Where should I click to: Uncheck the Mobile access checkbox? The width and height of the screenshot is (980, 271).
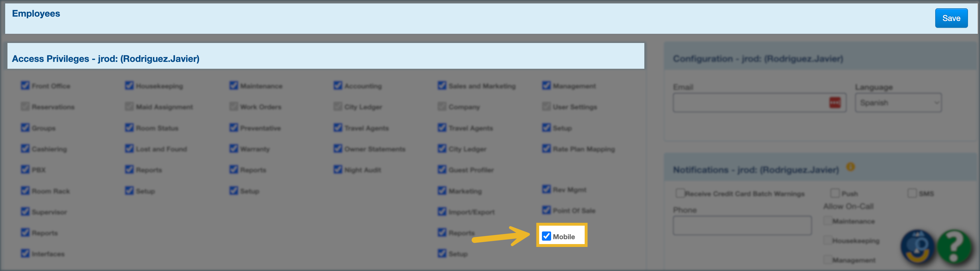point(546,236)
